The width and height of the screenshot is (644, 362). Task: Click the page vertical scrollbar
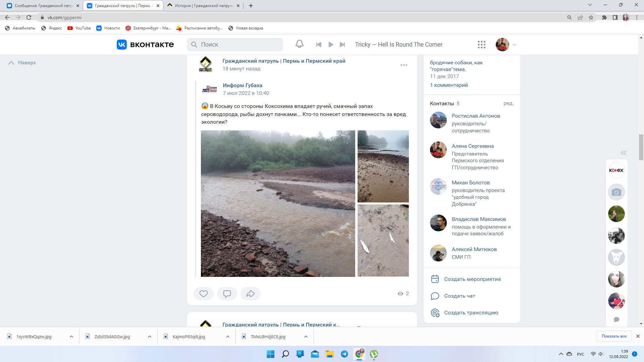(x=641, y=147)
